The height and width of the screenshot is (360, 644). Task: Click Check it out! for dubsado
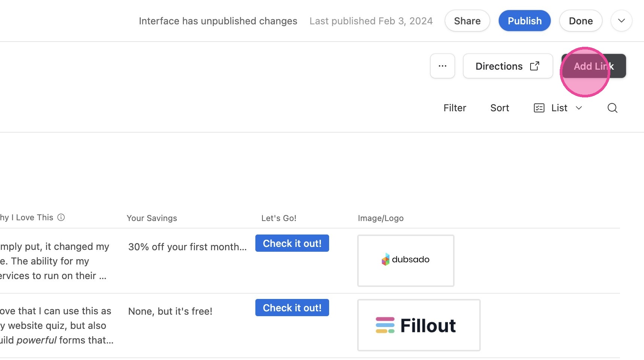(x=292, y=243)
